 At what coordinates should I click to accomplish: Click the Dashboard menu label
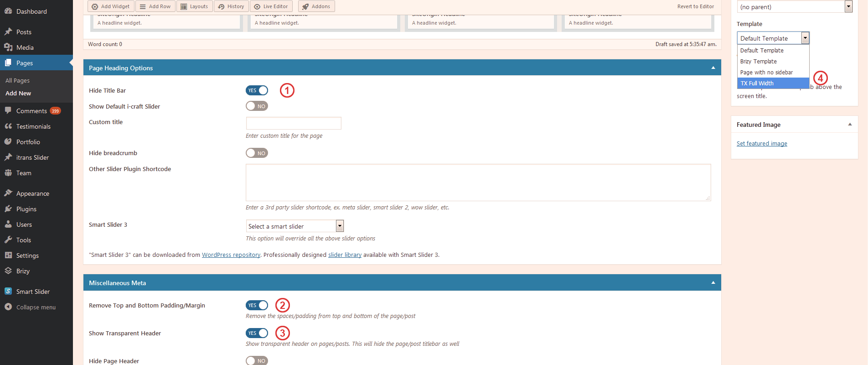(x=31, y=11)
